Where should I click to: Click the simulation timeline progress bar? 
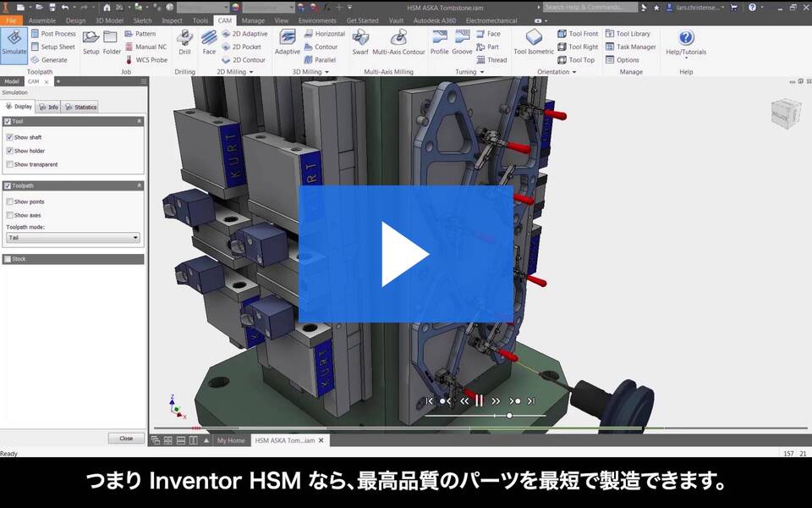click(480, 428)
